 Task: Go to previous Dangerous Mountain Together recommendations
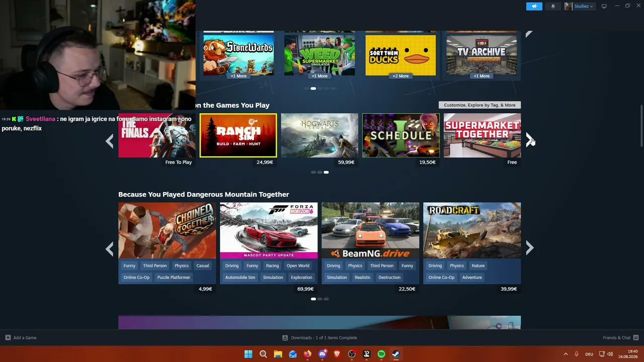[x=109, y=248]
